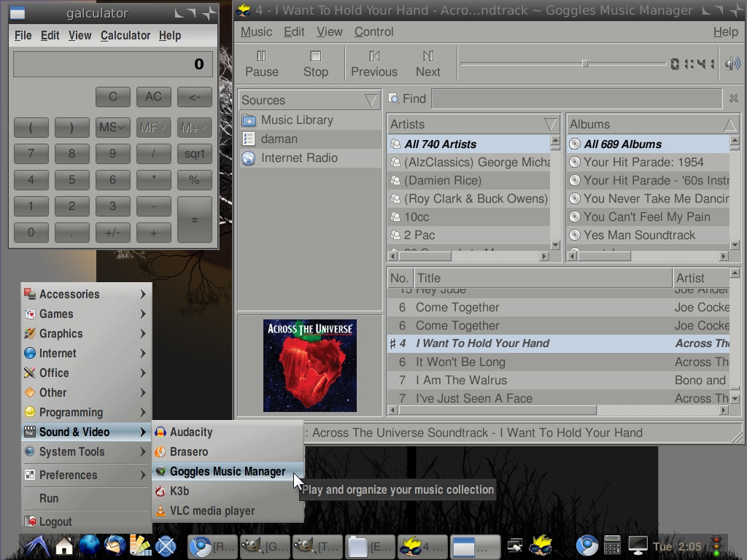The height and width of the screenshot is (560, 747).
Task: Click the calculator equals button
Action: click(194, 219)
